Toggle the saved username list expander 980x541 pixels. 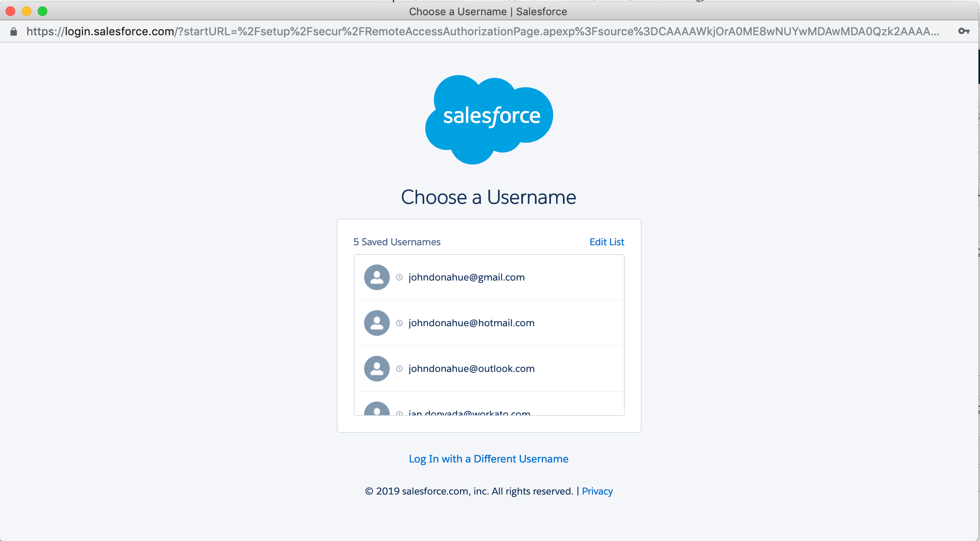tap(397, 241)
